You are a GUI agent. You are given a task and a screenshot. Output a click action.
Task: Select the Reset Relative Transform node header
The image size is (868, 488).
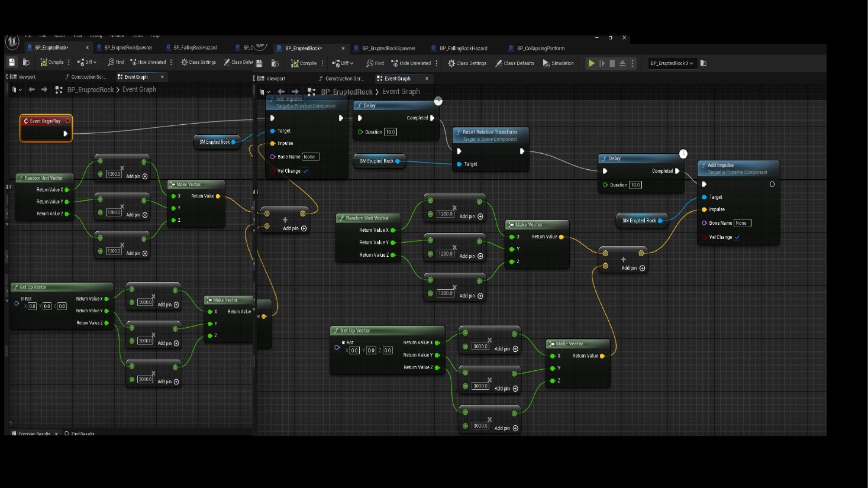(x=491, y=135)
